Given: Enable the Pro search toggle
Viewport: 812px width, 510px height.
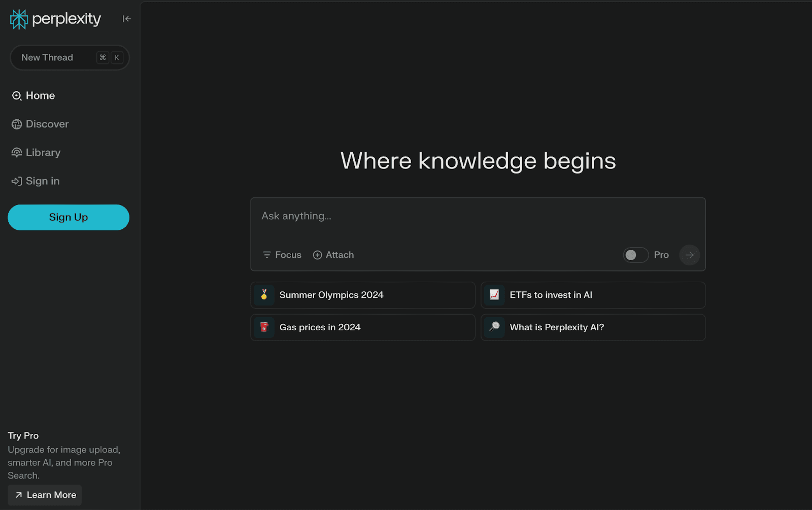Looking at the screenshot, I should (635, 255).
